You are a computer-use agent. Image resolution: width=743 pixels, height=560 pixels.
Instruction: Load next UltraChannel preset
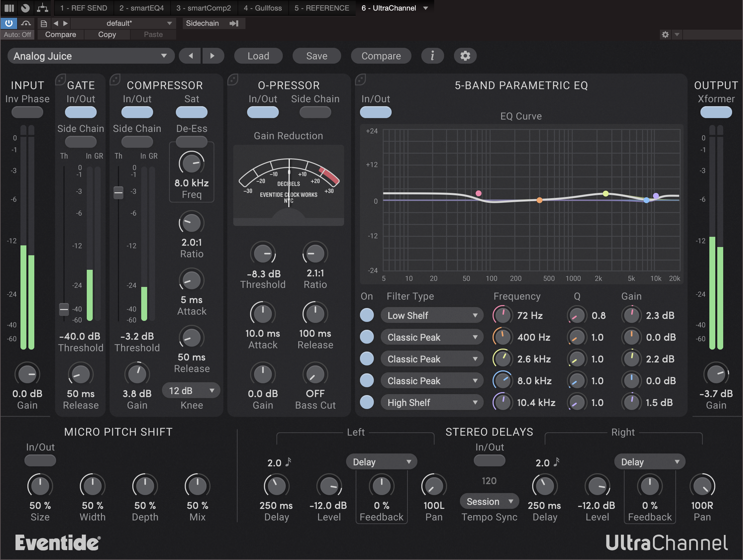(x=212, y=56)
